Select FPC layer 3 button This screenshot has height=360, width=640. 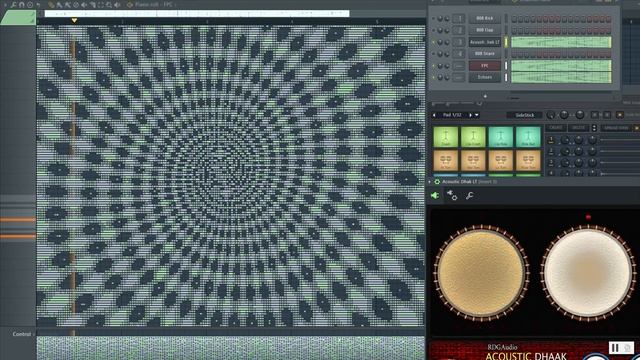(x=551, y=162)
